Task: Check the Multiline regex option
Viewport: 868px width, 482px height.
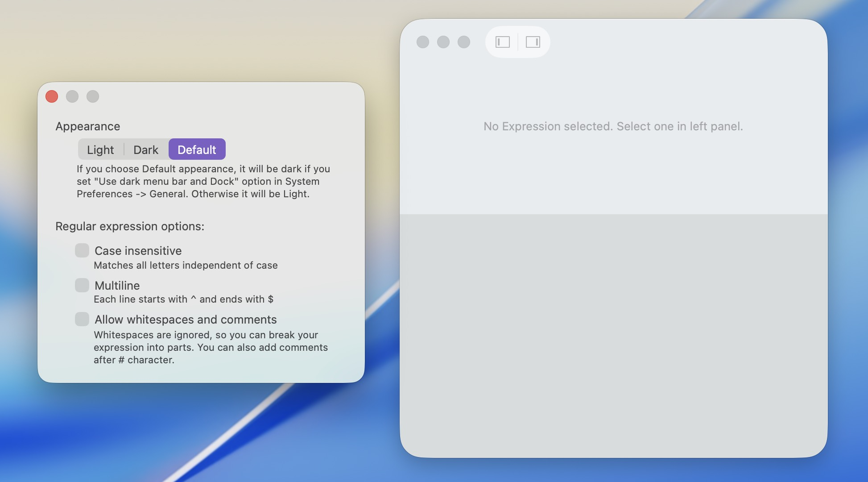Action: click(82, 285)
